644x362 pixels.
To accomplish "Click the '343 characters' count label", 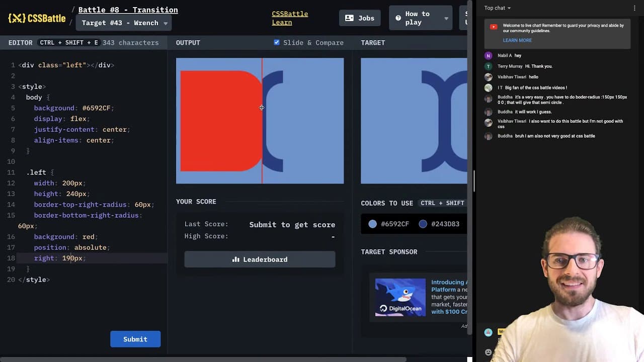I will [130, 43].
